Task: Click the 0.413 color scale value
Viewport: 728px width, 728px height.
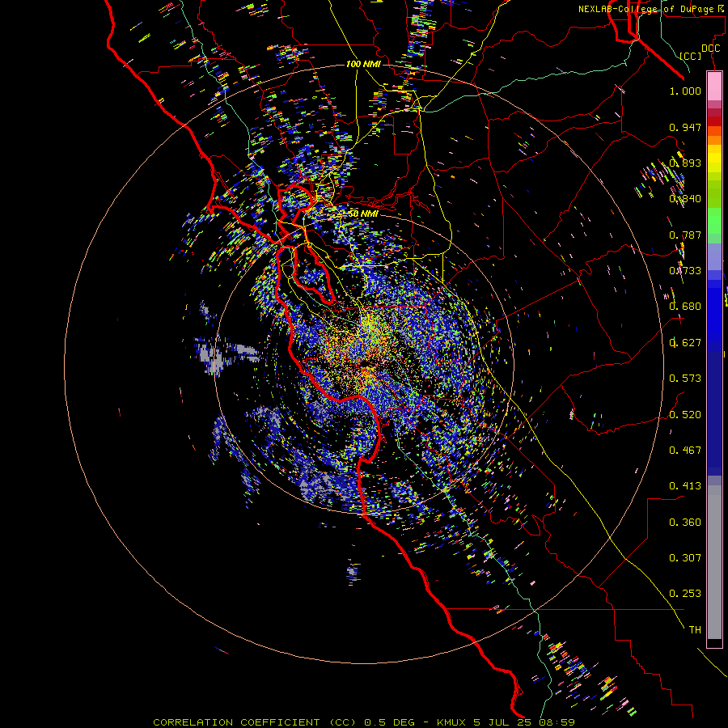Action: [685, 486]
